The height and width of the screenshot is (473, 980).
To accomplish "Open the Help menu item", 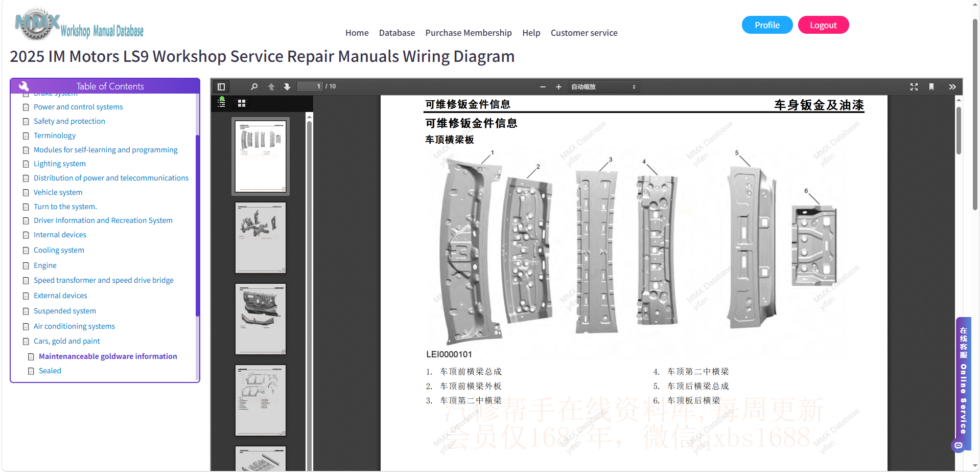I will pos(531,33).
